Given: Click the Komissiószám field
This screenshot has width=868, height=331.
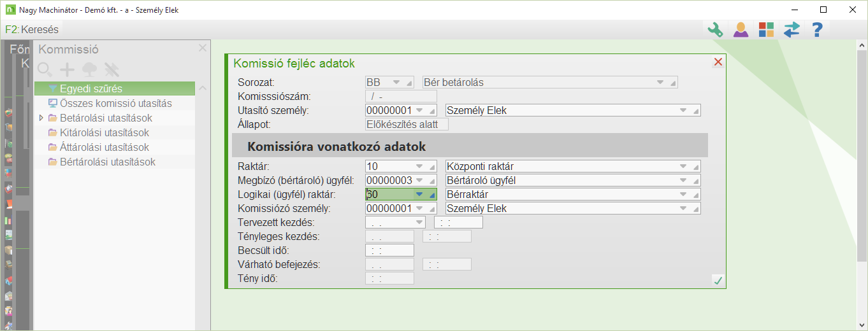Looking at the screenshot, I should [x=401, y=97].
